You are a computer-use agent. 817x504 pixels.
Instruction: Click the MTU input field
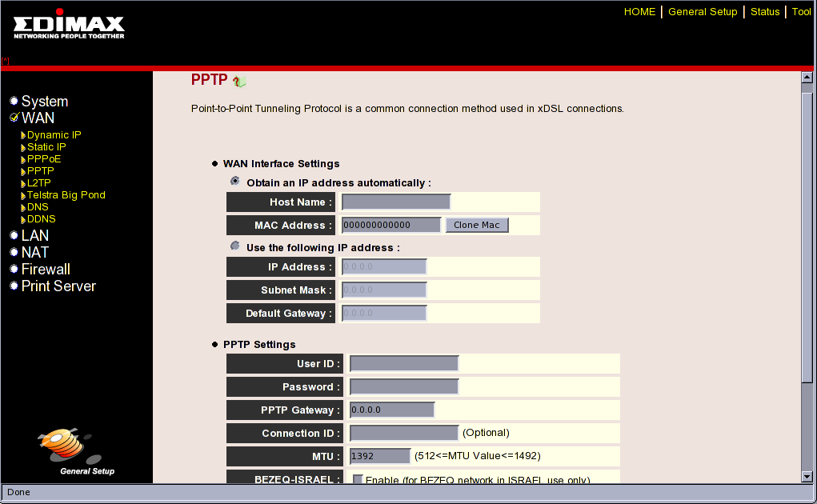(380, 456)
